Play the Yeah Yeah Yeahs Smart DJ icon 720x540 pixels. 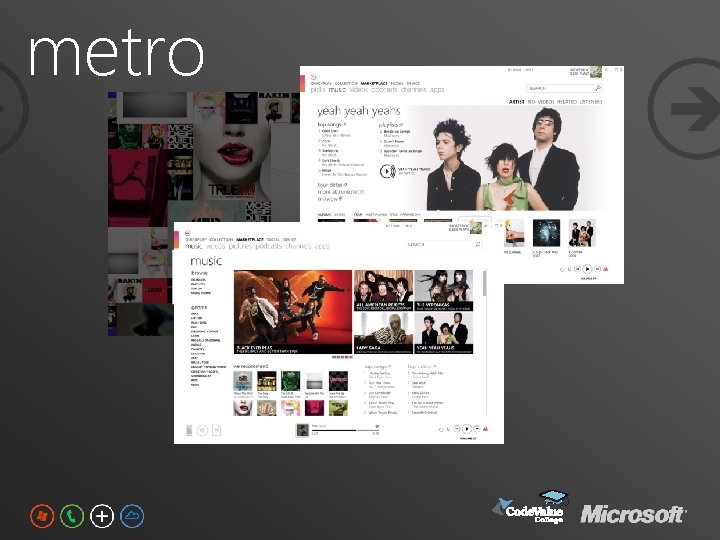click(388, 171)
